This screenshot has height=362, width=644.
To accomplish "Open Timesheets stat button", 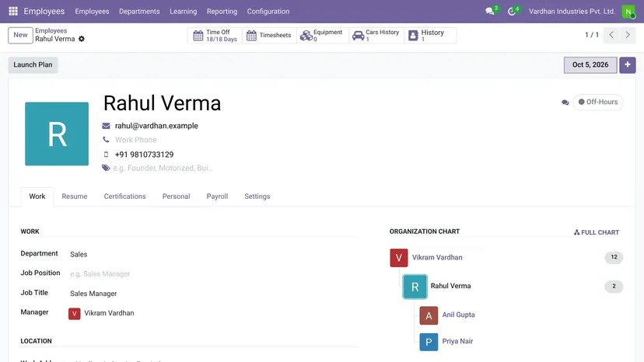I will tap(269, 35).
